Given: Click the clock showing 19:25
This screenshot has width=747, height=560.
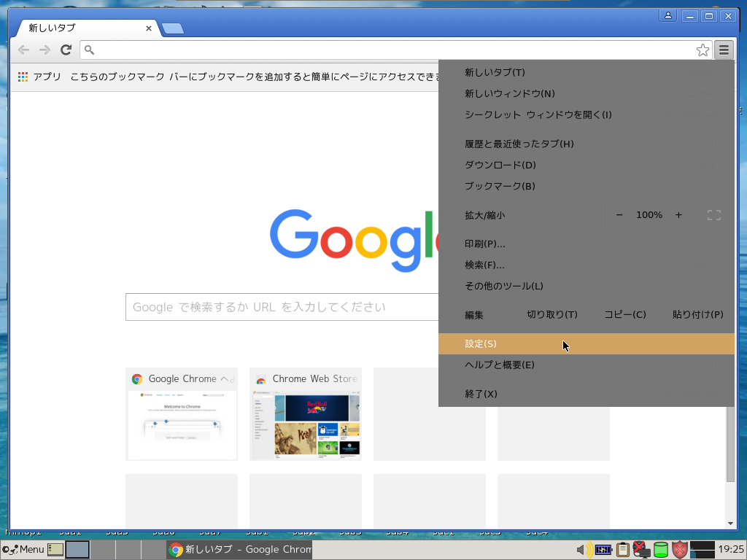Looking at the screenshot, I should coord(731,550).
